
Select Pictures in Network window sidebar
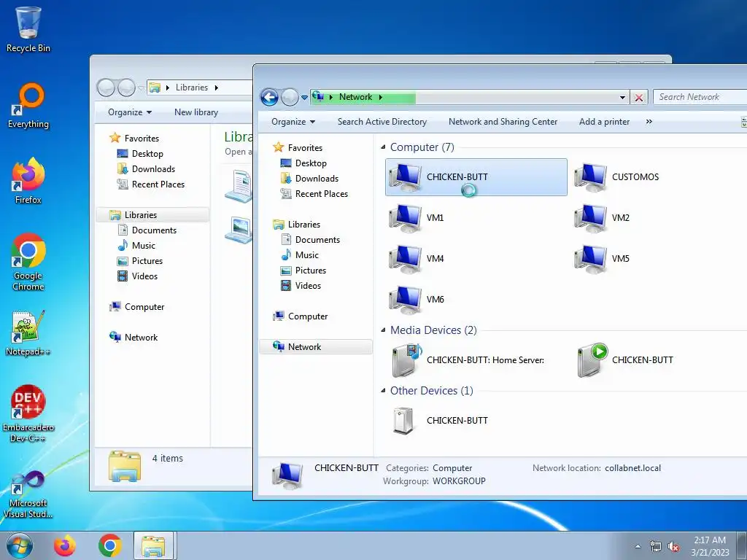pyautogui.click(x=303, y=270)
